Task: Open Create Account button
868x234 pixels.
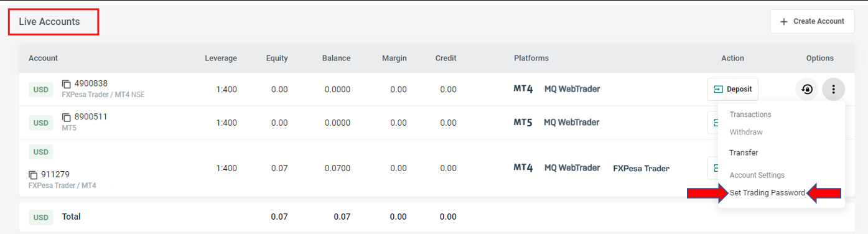Action: pos(812,21)
